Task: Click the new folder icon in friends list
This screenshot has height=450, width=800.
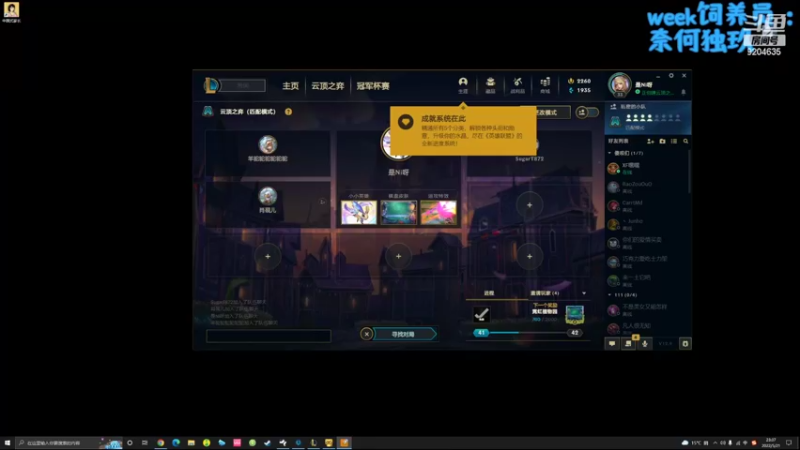Action: (x=662, y=141)
